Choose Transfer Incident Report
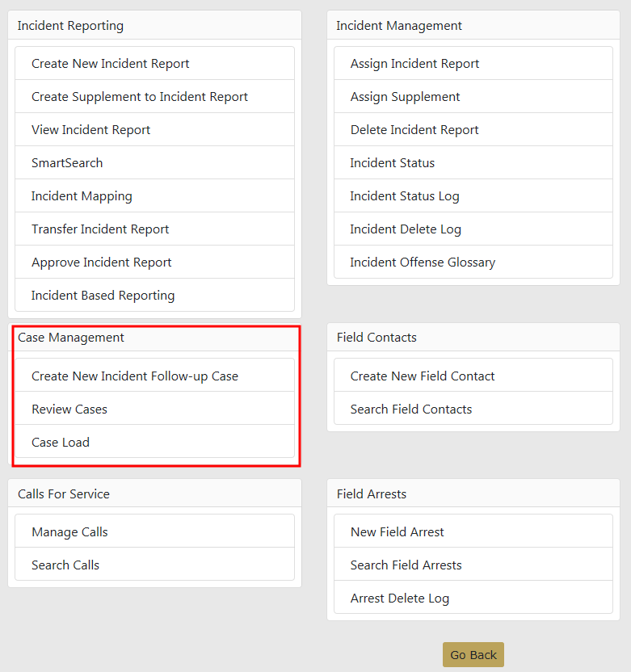 pyautogui.click(x=100, y=229)
